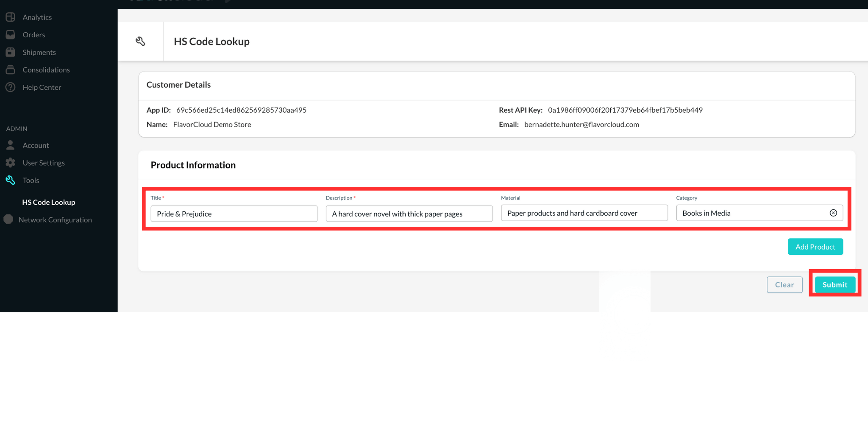Image resolution: width=868 pixels, height=439 pixels.
Task: Open the Account admin page
Action: pos(36,145)
